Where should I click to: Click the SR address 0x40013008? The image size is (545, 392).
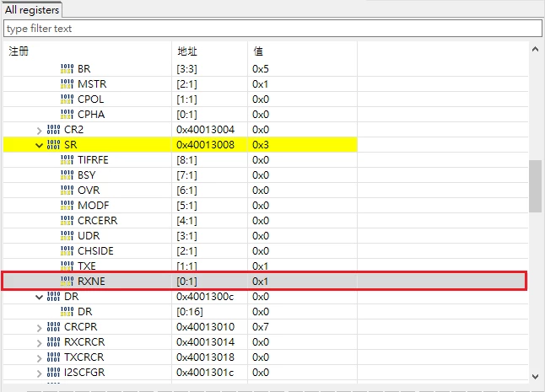click(205, 145)
